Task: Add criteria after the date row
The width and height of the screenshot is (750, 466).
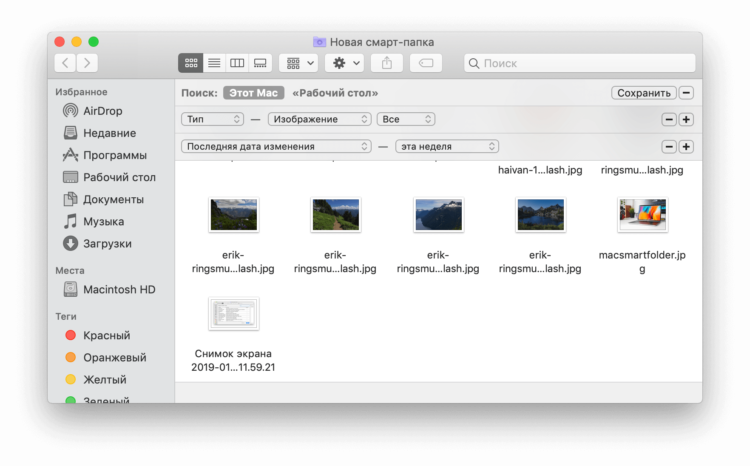Action: 686,146
